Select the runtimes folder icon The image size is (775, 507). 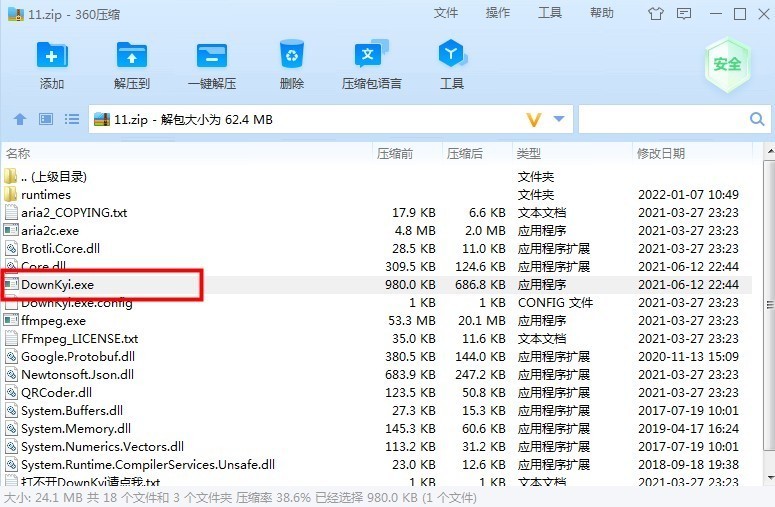click(x=10, y=194)
